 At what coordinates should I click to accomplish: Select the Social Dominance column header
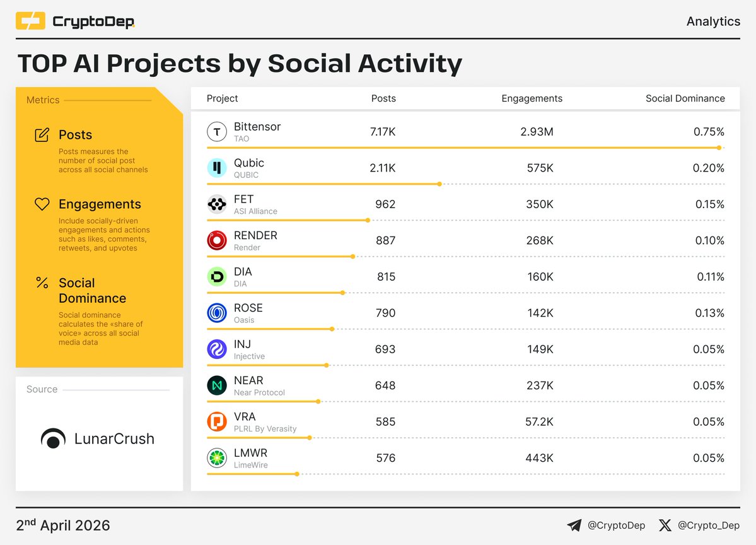(685, 98)
